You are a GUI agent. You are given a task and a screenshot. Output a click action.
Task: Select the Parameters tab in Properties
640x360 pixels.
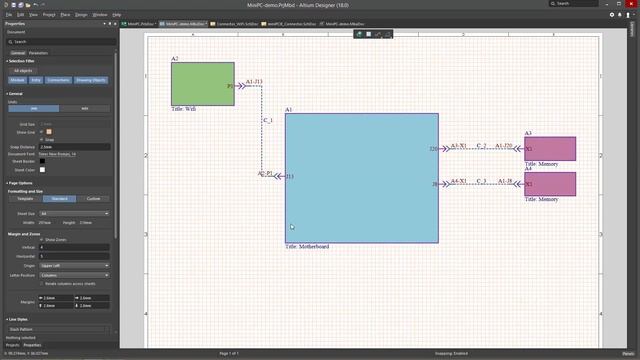point(38,53)
